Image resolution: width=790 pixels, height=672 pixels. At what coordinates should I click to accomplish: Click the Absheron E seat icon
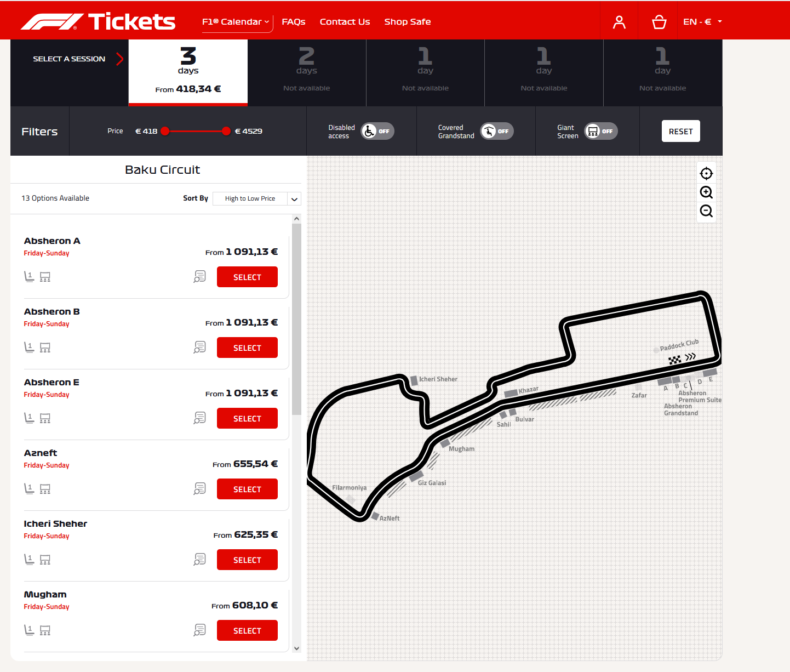click(29, 418)
